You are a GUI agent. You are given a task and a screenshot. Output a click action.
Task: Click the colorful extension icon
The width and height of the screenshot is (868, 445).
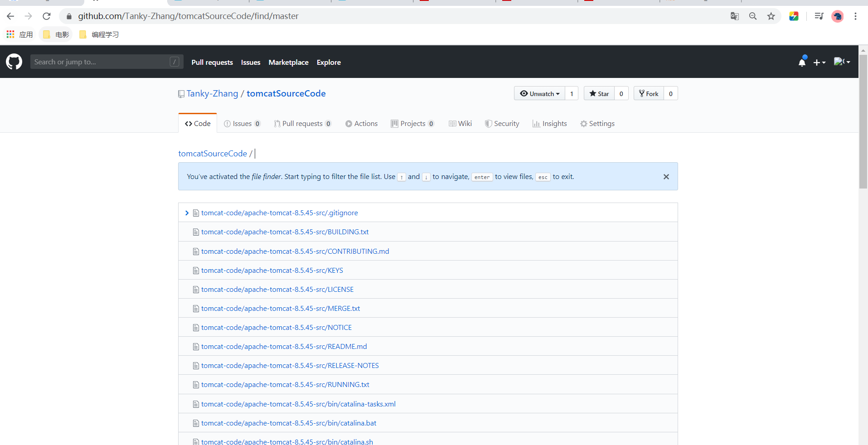tap(794, 16)
